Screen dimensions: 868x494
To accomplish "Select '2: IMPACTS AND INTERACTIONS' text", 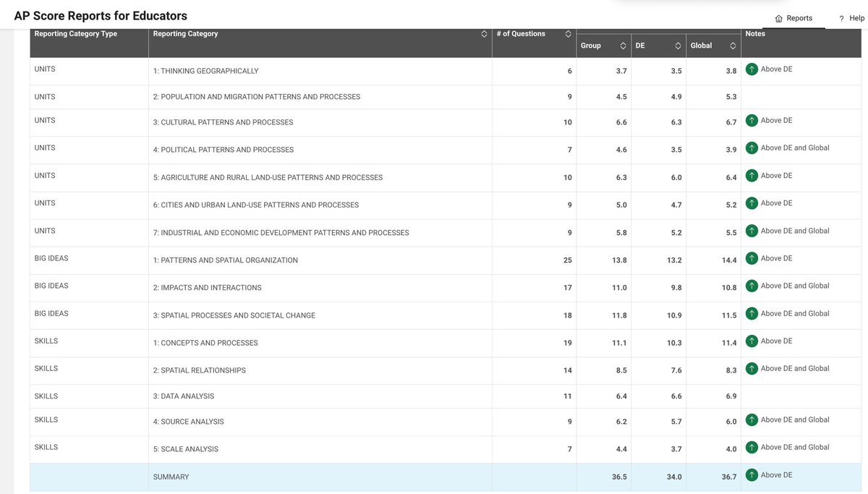I will coord(207,288).
